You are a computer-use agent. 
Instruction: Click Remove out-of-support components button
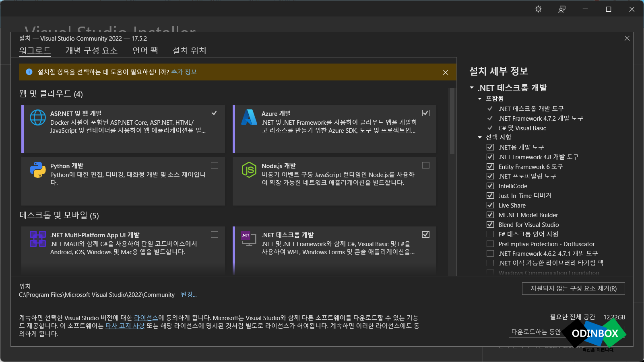click(x=574, y=288)
